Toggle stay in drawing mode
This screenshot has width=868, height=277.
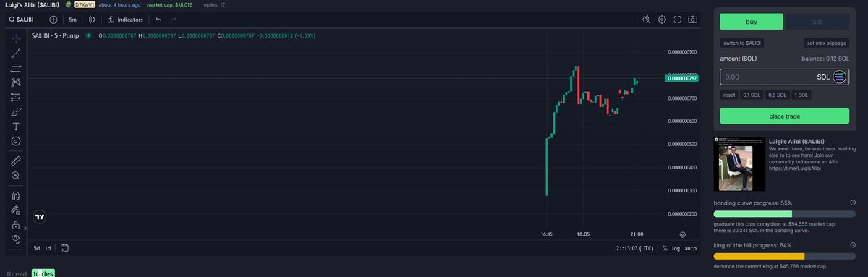16,210
